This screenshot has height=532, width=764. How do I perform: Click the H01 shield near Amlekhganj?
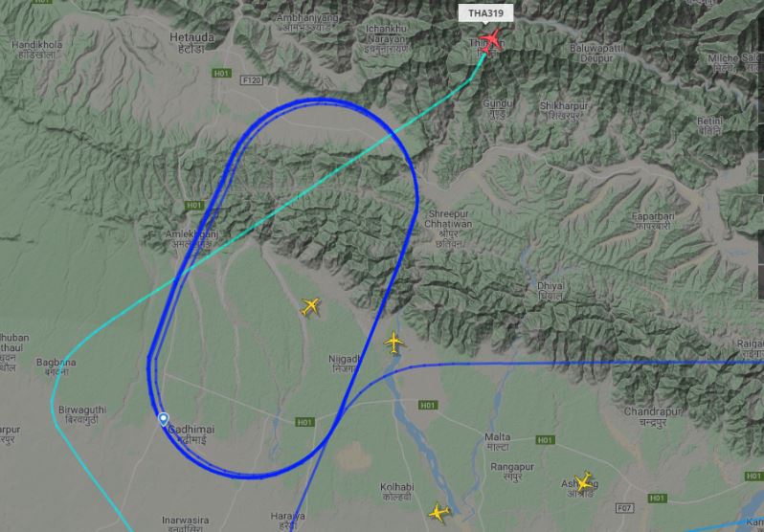click(194, 206)
